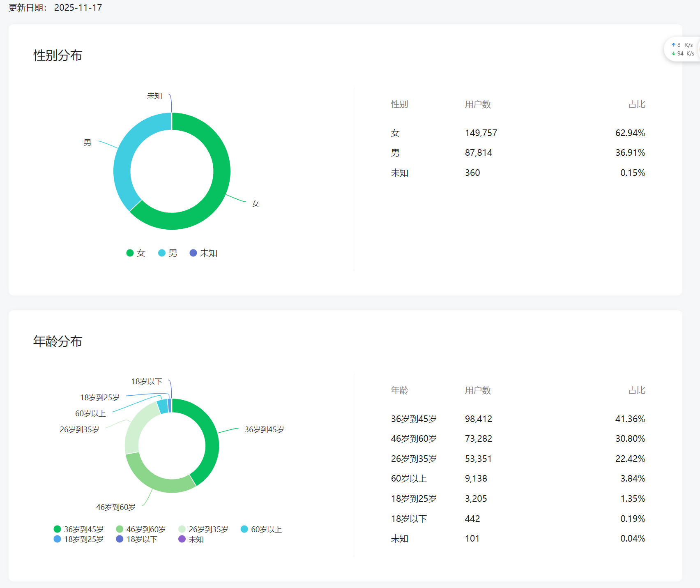
Task: Toggle the 46岁到60岁 legend entry
Action: (x=141, y=529)
